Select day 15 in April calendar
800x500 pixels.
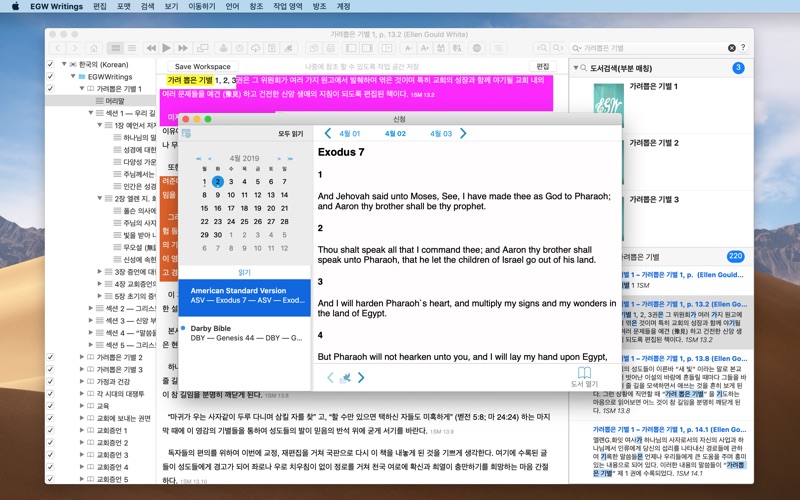tap(204, 208)
